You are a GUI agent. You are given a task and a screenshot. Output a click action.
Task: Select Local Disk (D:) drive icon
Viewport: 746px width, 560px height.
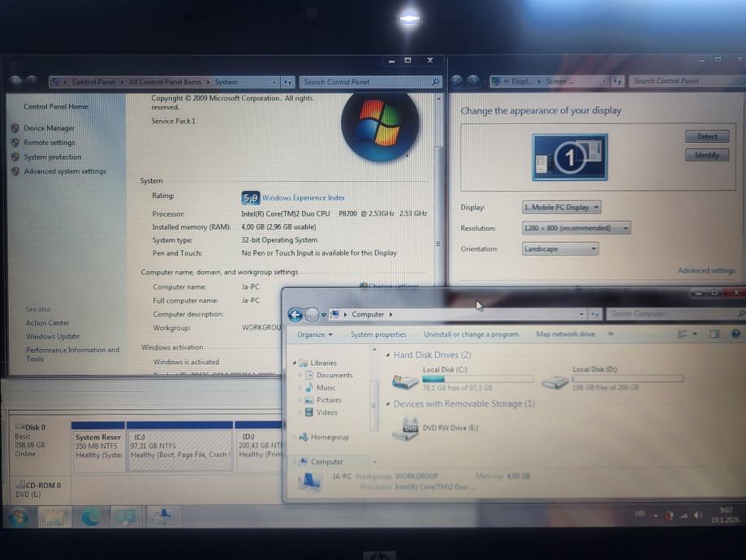(x=555, y=381)
